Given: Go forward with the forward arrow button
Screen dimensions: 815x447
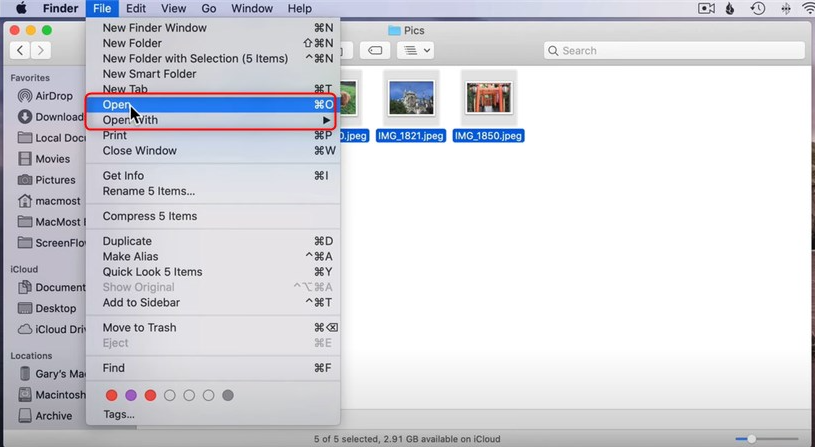Looking at the screenshot, I should 41,50.
